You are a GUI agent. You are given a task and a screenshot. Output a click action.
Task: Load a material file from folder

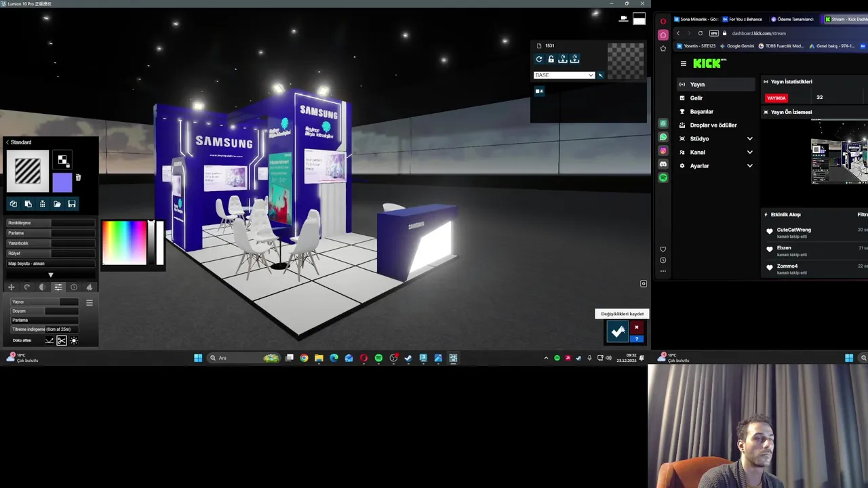point(57,204)
